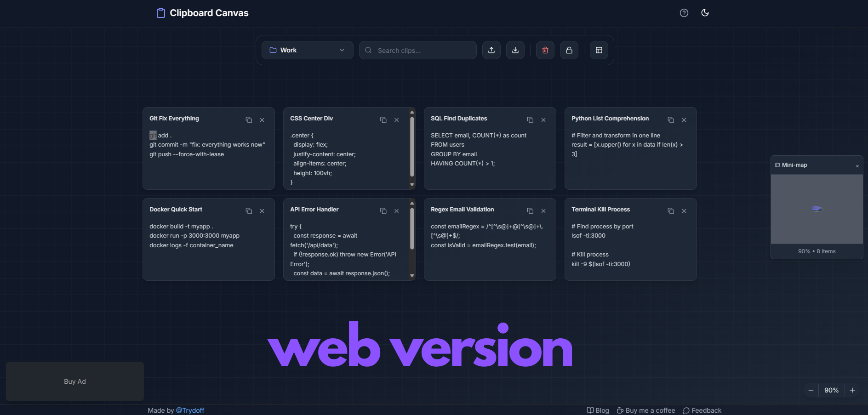The image size is (868, 415).
Task: Click the layout grid icon in the toolbar
Action: click(599, 50)
